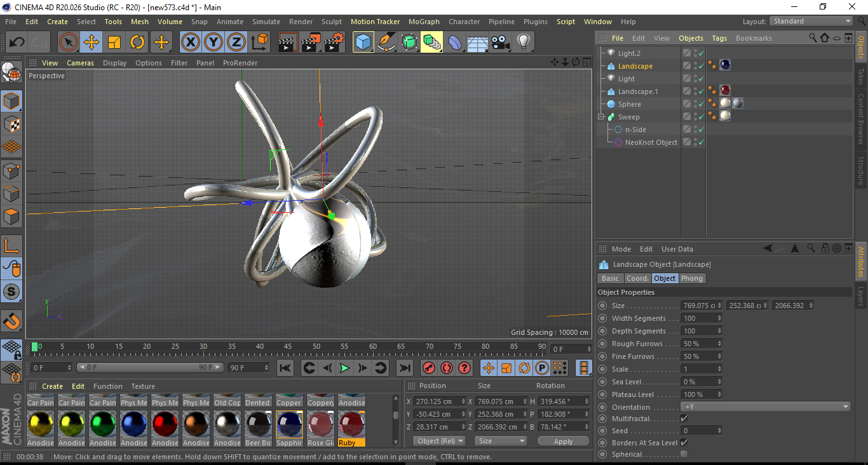
Task: Toggle the Multifractal checkbox
Action: pyautogui.click(x=684, y=419)
